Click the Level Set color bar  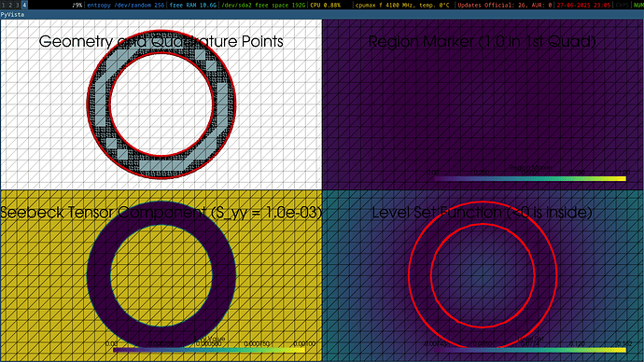pyautogui.click(x=530, y=350)
